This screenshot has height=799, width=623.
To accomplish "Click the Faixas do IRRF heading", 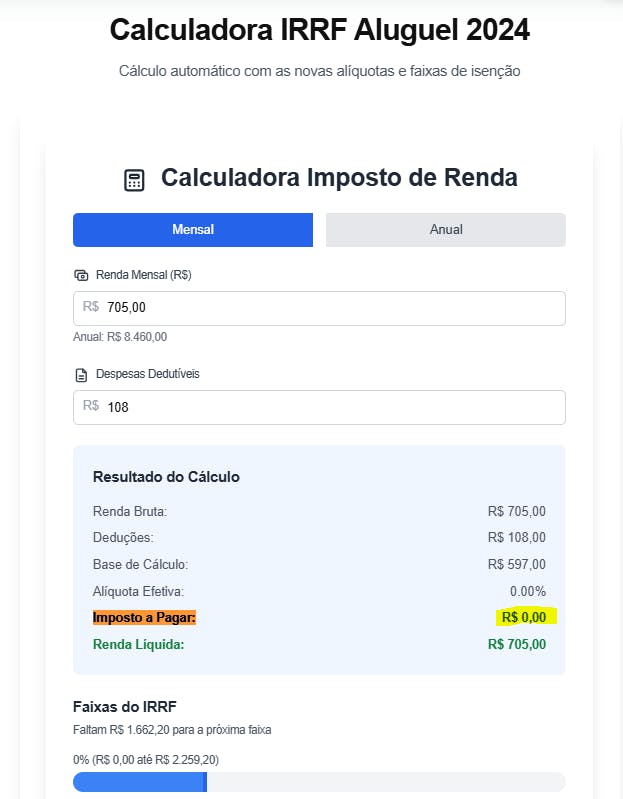I will pyautogui.click(x=125, y=707).
